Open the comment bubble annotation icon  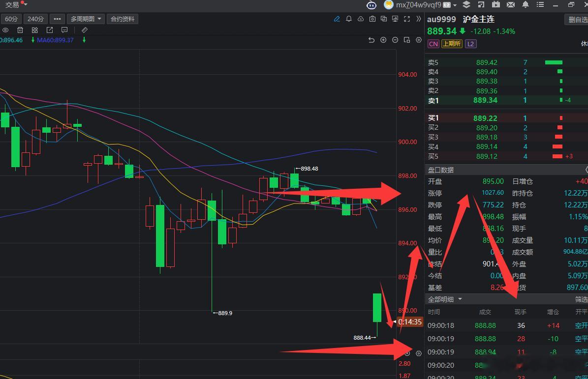pos(64,30)
